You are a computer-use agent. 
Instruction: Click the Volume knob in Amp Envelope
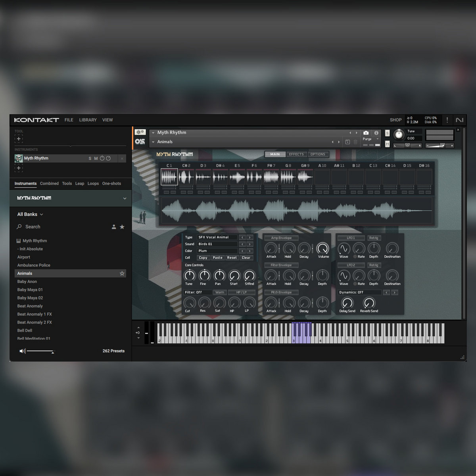point(323,249)
